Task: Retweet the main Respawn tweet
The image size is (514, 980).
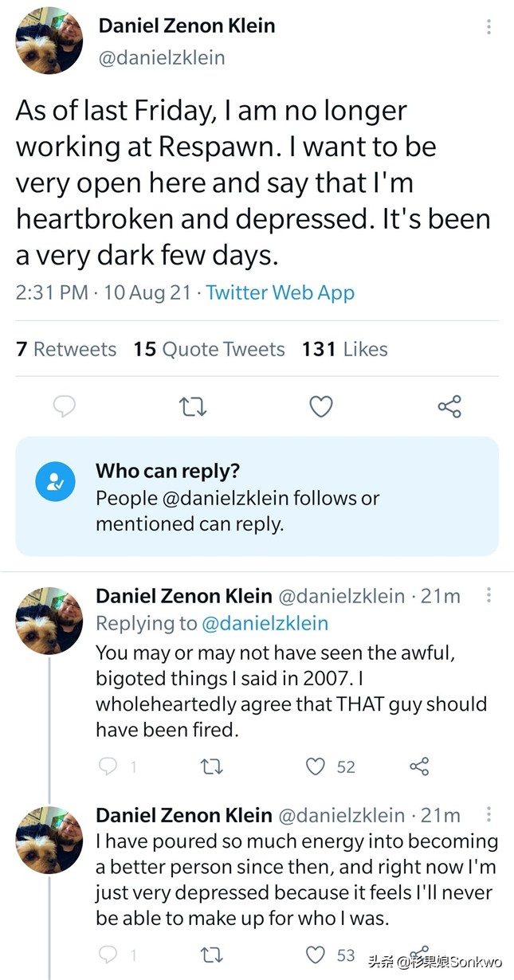Action: 194,407
